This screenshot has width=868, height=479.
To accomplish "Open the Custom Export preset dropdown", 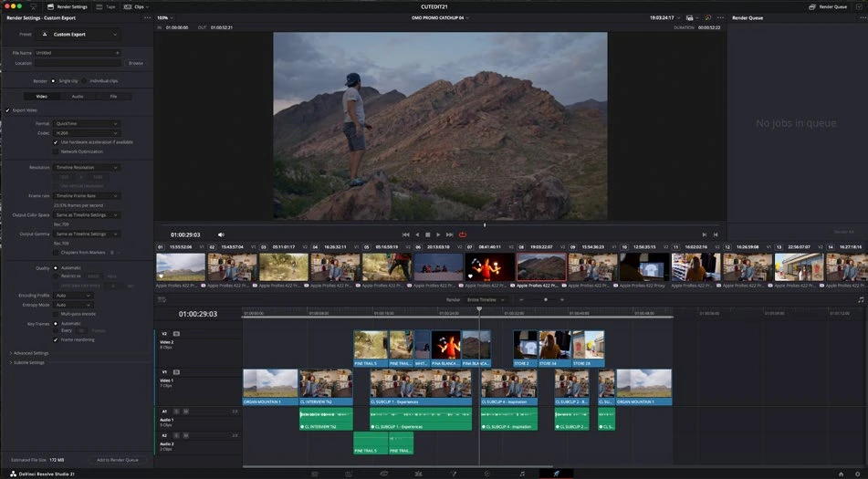I will click(79, 35).
